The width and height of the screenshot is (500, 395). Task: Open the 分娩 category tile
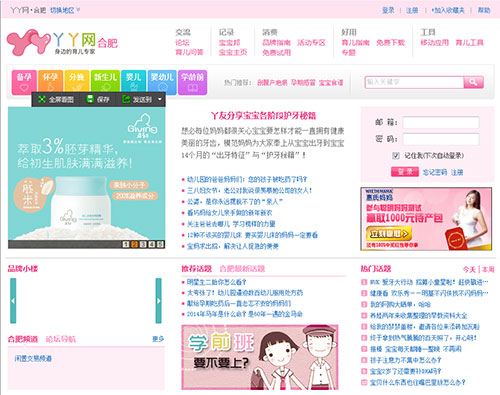(77, 82)
